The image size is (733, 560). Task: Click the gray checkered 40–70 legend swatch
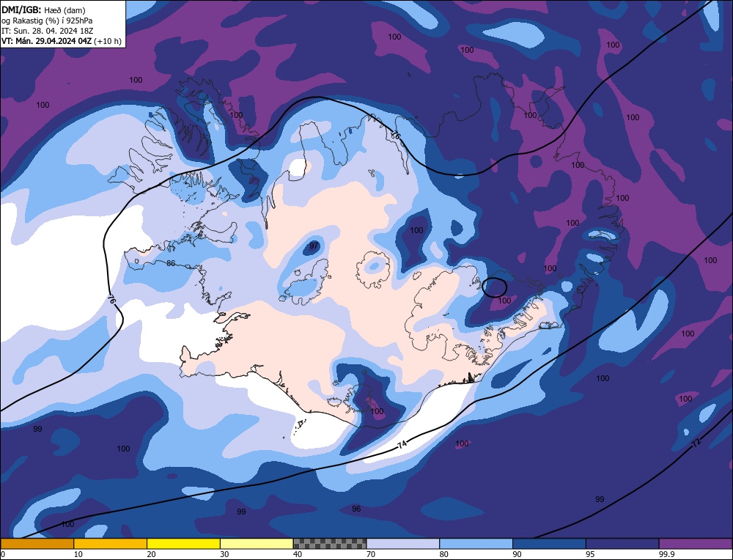tap(330, 543)
